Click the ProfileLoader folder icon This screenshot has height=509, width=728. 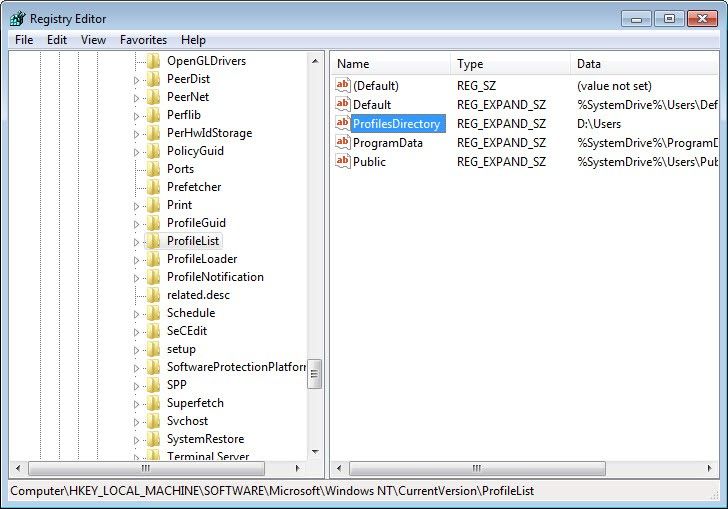tap(154, 259)
